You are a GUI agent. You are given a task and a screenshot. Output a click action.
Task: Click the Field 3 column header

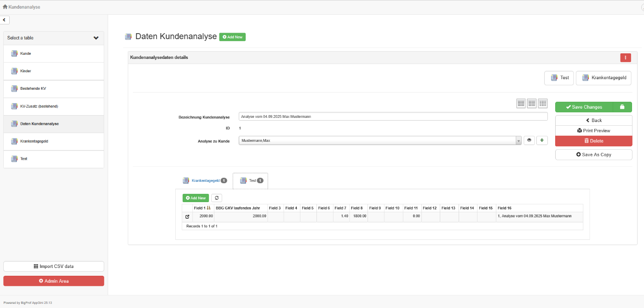[x=275, y=208]
